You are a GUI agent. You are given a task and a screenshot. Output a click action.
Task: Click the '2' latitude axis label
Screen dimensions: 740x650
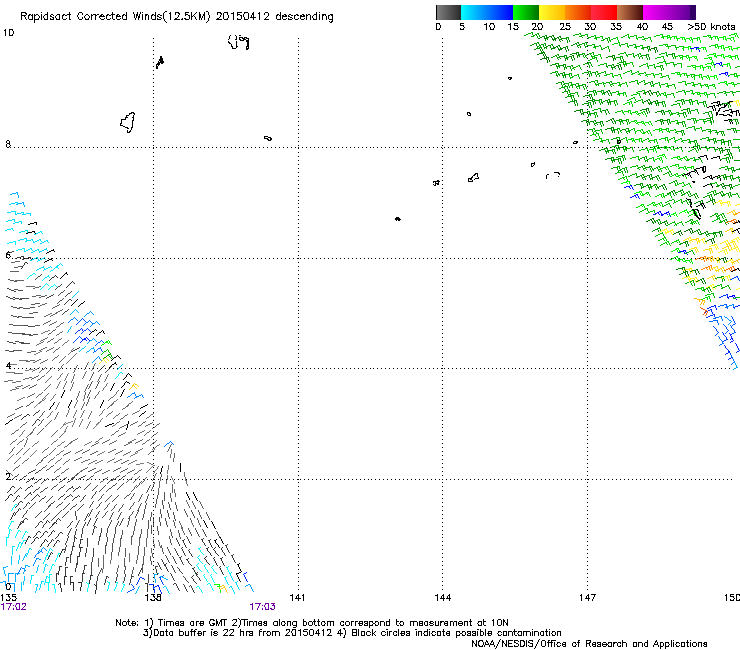click(8, 476)
